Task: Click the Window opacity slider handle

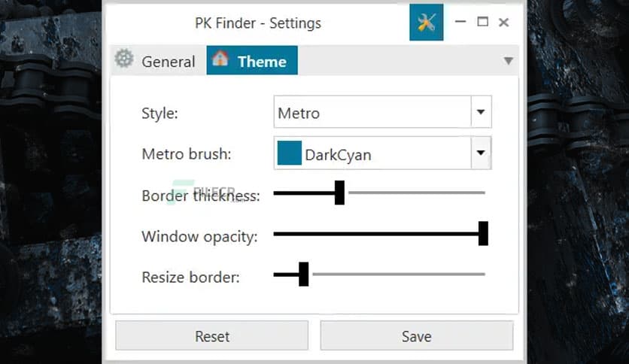Action: [483, 234]
